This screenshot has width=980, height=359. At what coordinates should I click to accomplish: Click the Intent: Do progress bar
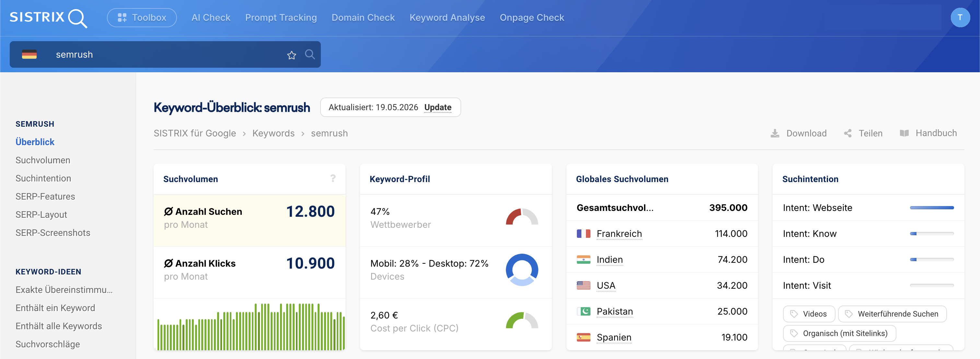coord(932,259)
